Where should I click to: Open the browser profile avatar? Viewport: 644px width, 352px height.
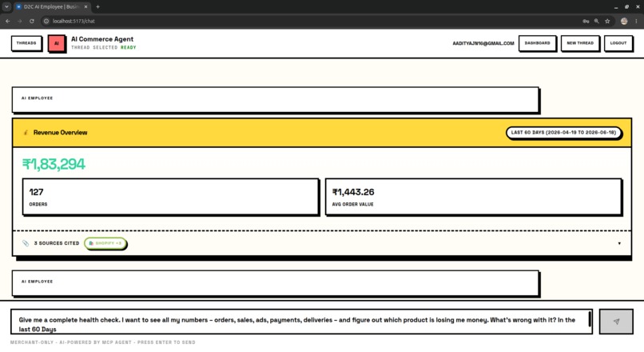click(x=624, y=21)
